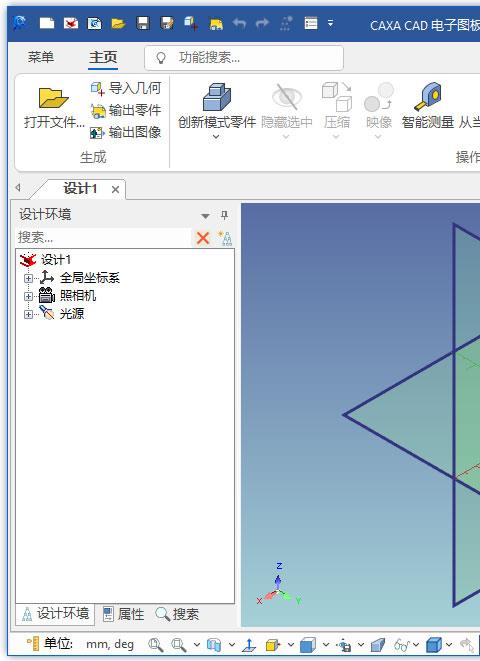480x661 pixels.
Task: Click 输出零件 in the ribbon
Action: pyautogui.click(x=126, y=110)
